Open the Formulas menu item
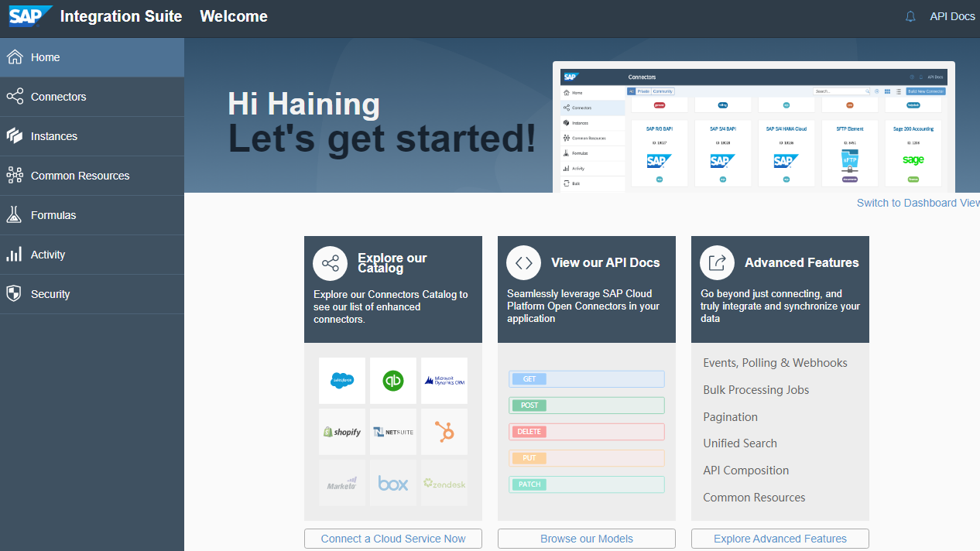Image resolution: width=980 pixels, height=551 pixels. pos(92,215)
